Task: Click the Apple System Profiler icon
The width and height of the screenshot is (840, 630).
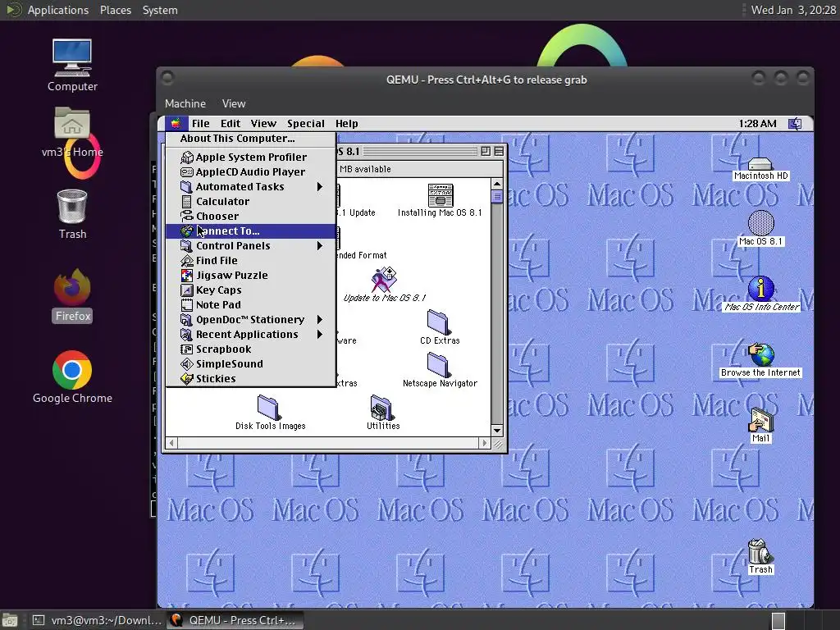Action: (x=186, y=157)
